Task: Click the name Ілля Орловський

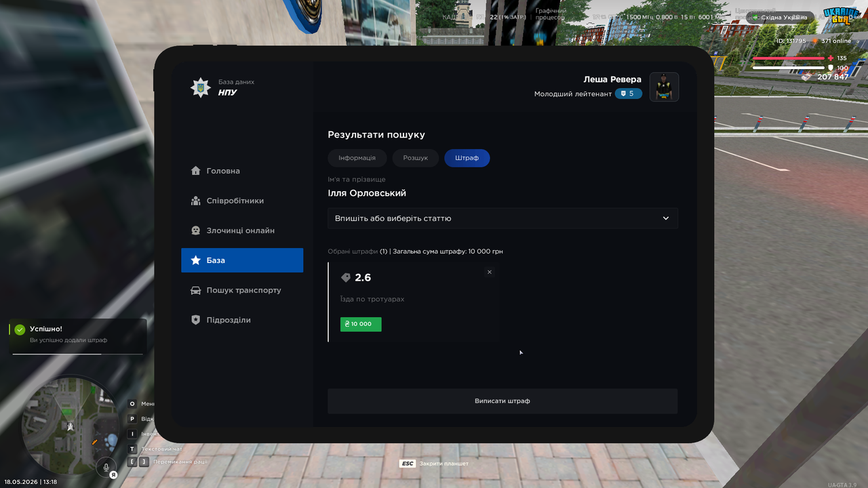Action: pyautogui.click(x=367, y=193)
